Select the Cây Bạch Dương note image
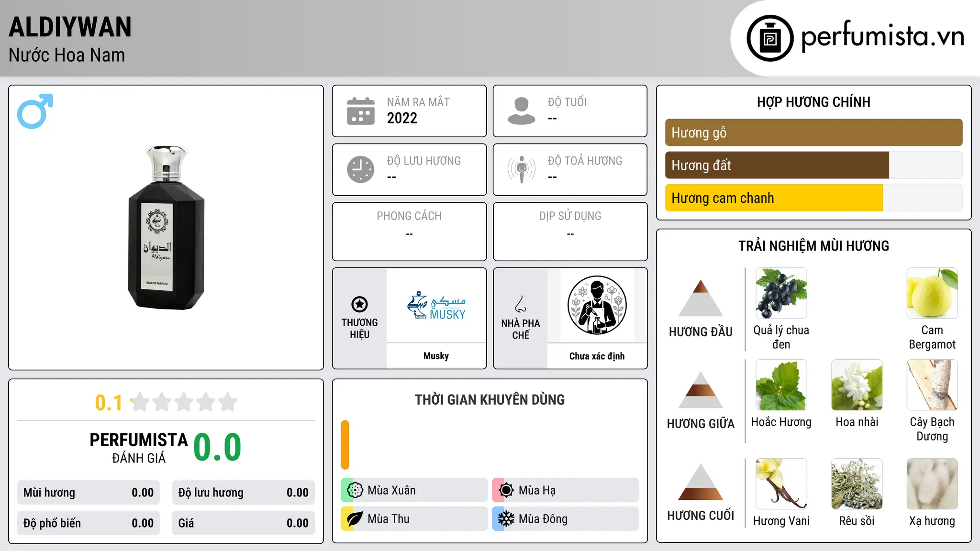Viewport: 980px width, 551px height. point(932,385)
